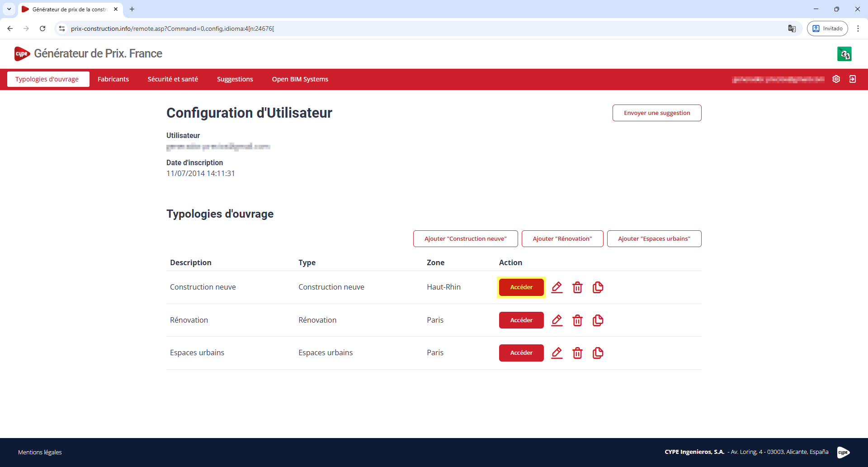Log out using the exit icon
The height and width of the screenshot is (467, 868).
(853, 79)
